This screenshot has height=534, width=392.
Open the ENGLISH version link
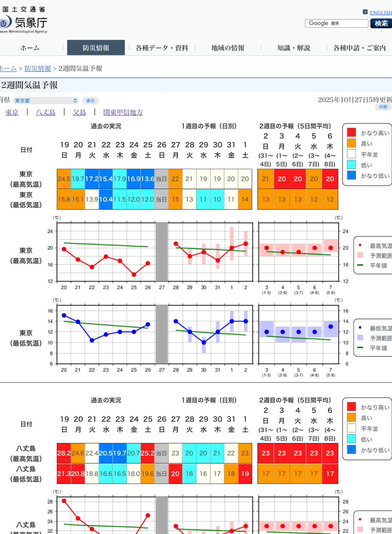pyautogui.click(x=381, y=13)
